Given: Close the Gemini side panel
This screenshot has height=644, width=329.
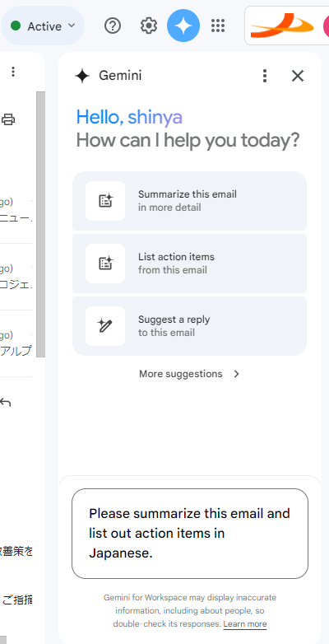Looking at the screenshot, I should [298, 76].
